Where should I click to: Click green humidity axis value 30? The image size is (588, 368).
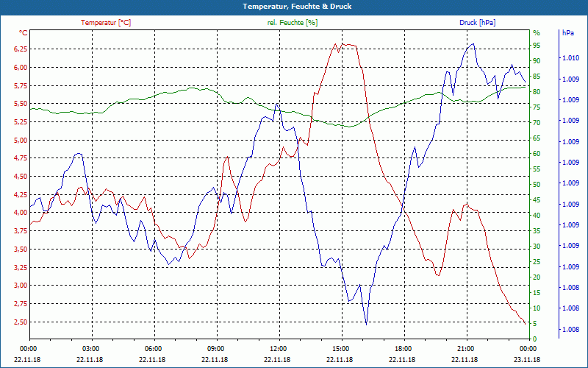(x=537, y=247)
